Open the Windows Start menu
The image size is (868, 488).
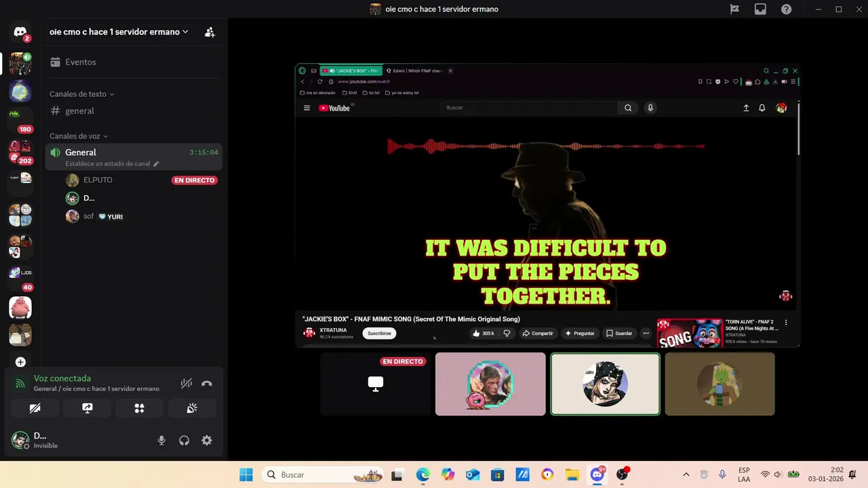(246, 474)
